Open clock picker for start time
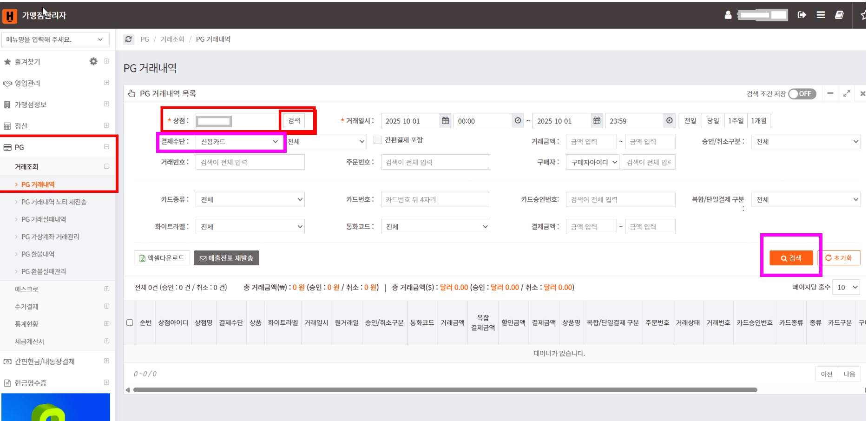Image resolution: width=868 pixels, height=421 pixels. (x=518, y=121)
